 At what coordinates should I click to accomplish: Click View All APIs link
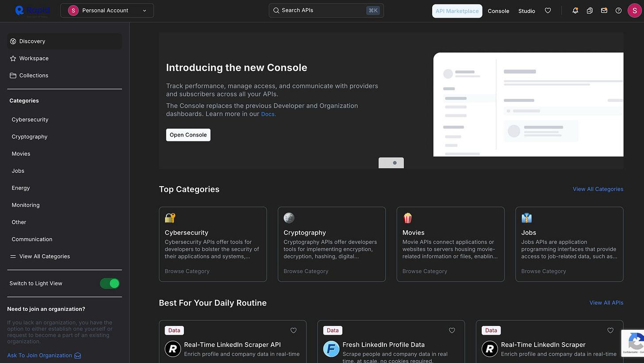coord(606,303)
